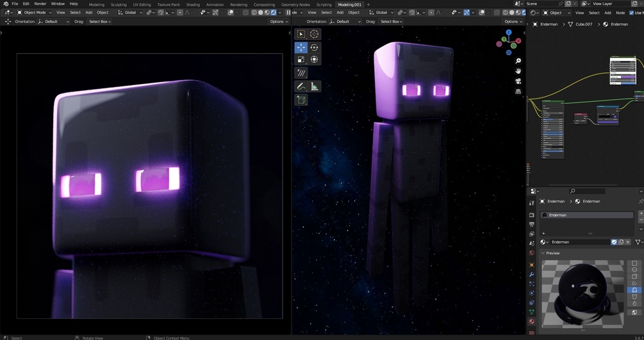This screenshot has width=644, height=340.
Task: Select Enderman in material slot list
Action: coord(587,215)
